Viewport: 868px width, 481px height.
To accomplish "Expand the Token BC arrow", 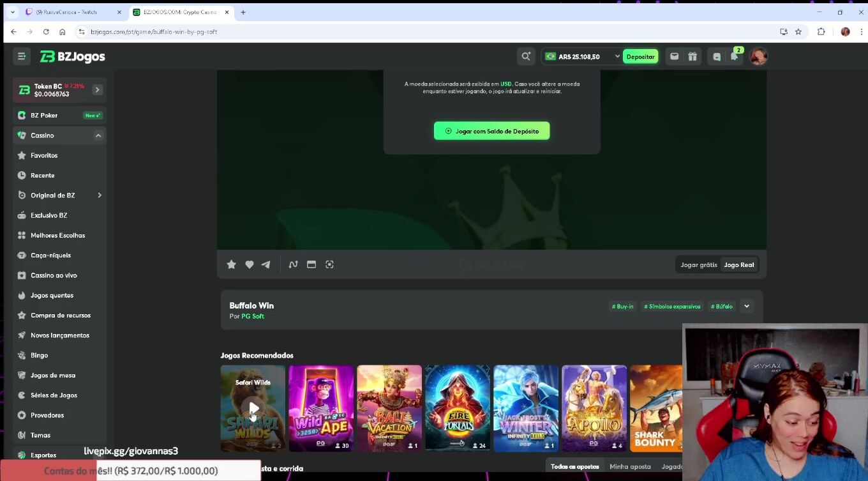I will [98, 90].
